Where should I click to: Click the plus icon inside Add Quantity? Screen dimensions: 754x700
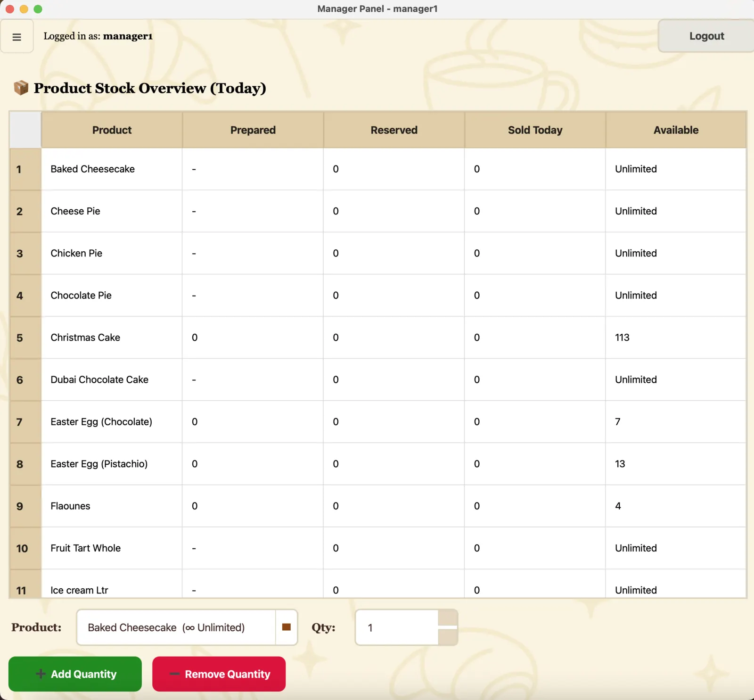click(x=41, y=674)
